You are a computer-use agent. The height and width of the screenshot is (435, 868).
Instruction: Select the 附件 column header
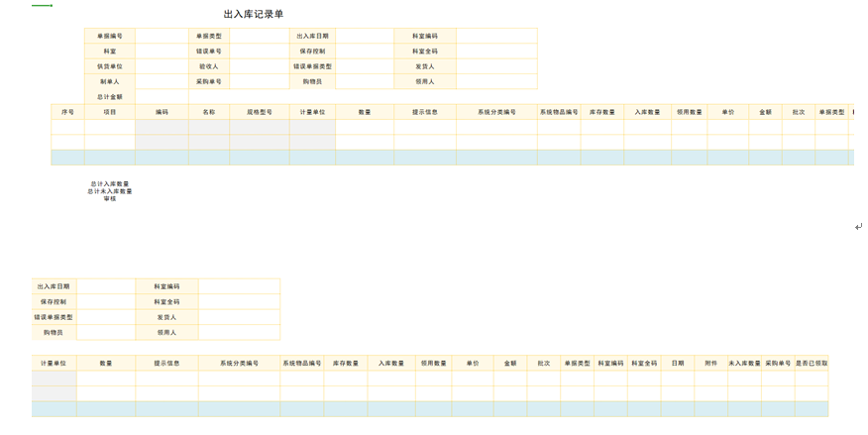tap(710, 364)
